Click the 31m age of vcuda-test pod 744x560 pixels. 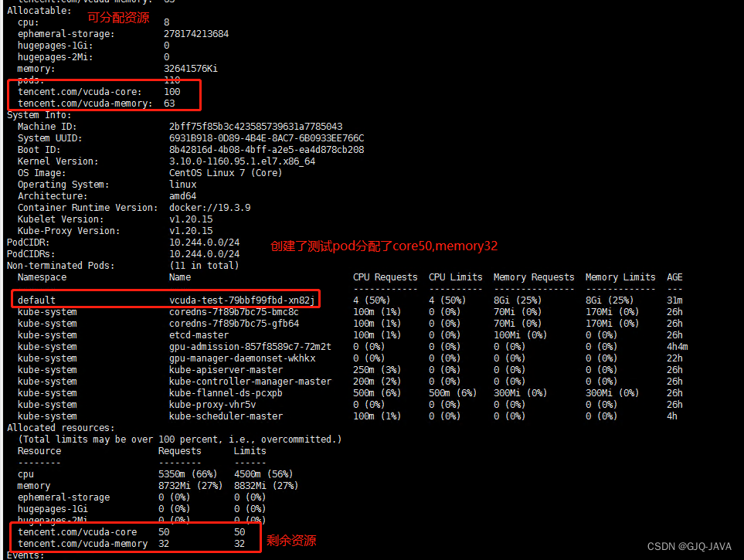point(674,300)
